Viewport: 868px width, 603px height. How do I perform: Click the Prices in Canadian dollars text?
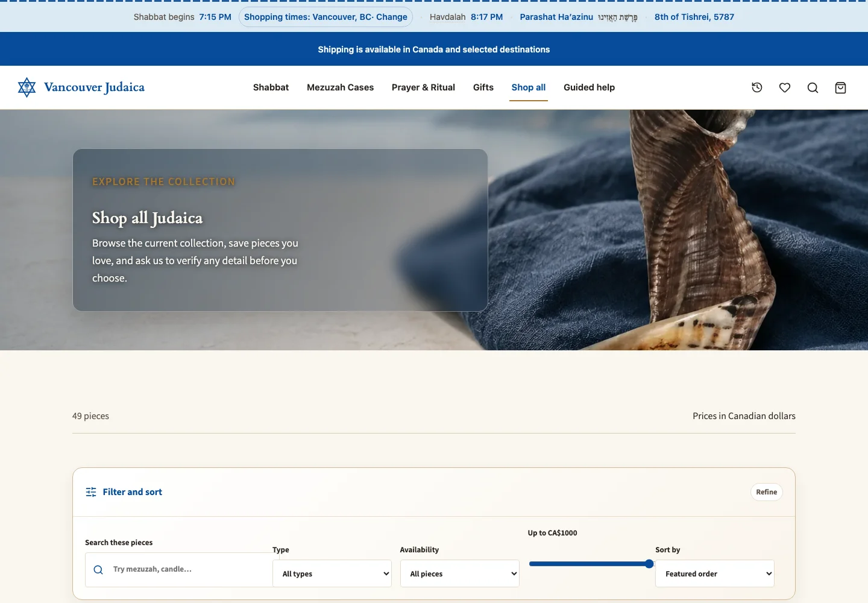tap(744, 416)
